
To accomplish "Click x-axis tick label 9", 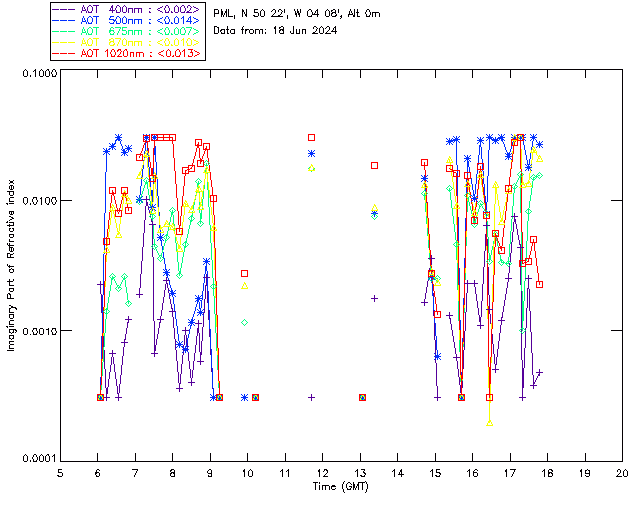I will pyautogui.click(x=210, y=473).
